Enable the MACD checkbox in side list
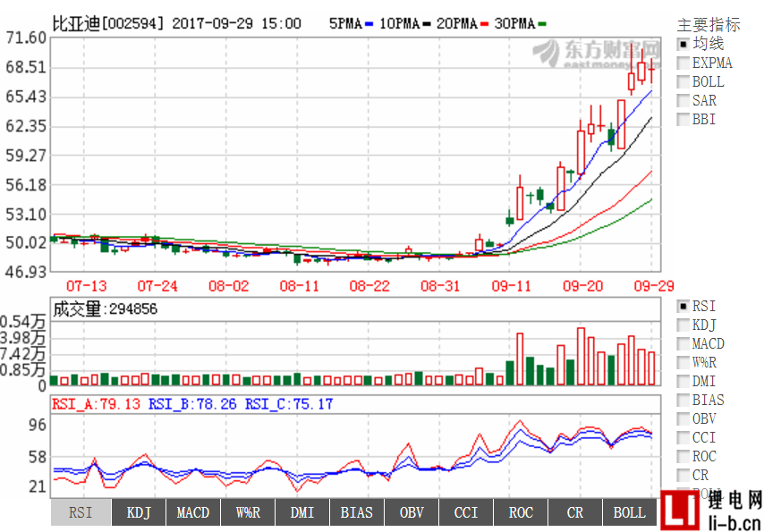The width and height of the screenshot is (764, 532). point(683,344)
